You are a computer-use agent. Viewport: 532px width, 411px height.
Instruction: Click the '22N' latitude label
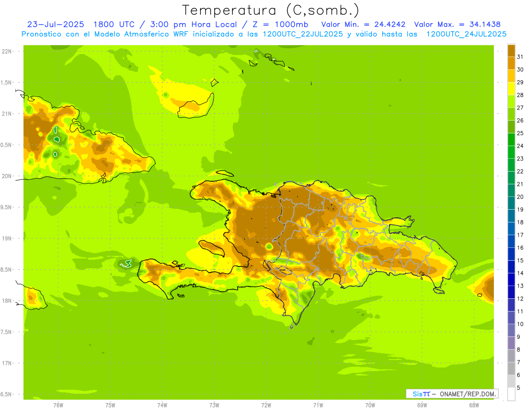(x=7, y=51)
